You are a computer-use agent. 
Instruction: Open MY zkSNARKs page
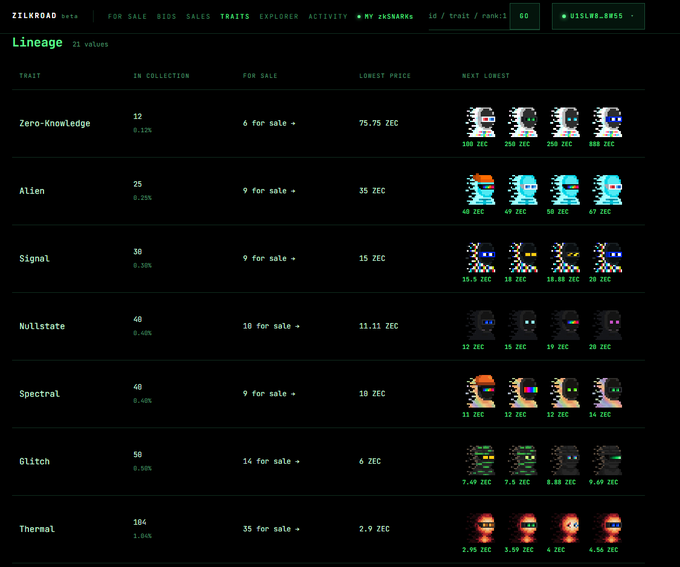click(385, 16)
